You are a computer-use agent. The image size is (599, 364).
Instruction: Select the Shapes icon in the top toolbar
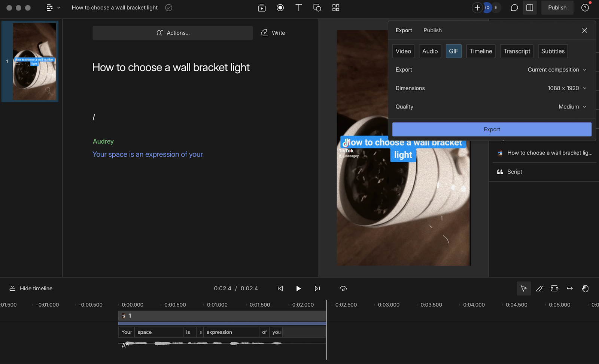pyautogui.click(x=317, y=7)
